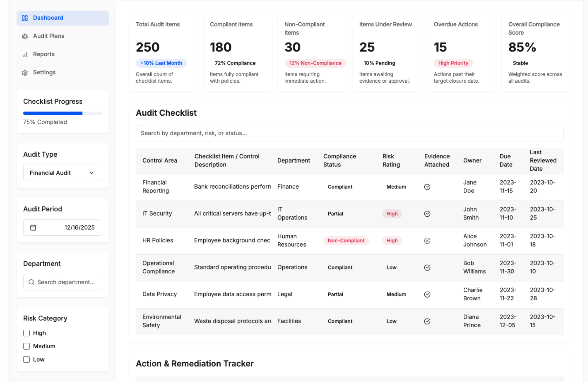Go to Audit Plans menu item
The width and height of the screenshot is (588, 382).
tap(48, 36)
